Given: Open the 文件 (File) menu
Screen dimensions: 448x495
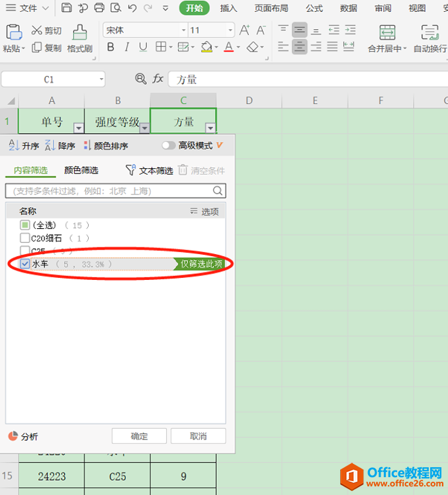Looking at the screenshot, I should coord(28,8).
